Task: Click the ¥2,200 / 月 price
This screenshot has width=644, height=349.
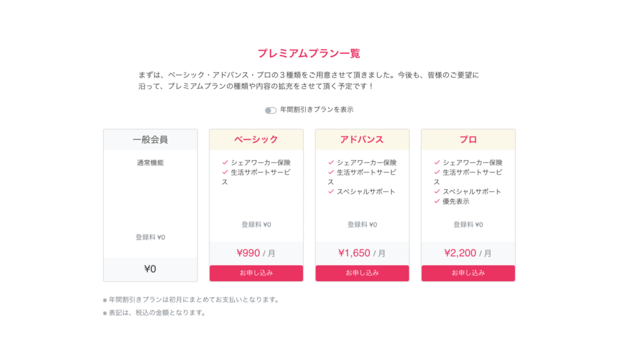Action: pos(468,253)
